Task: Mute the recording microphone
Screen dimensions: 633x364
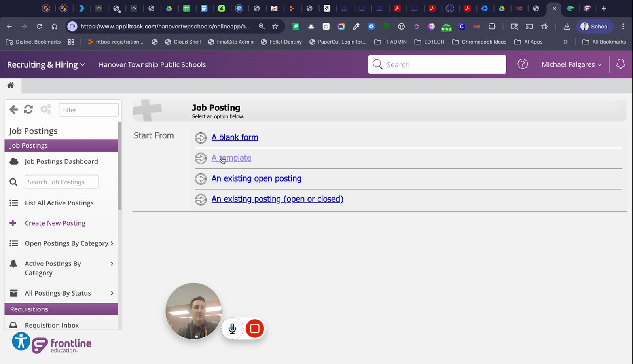Action: pyautogui.click(x=232, y=328)
